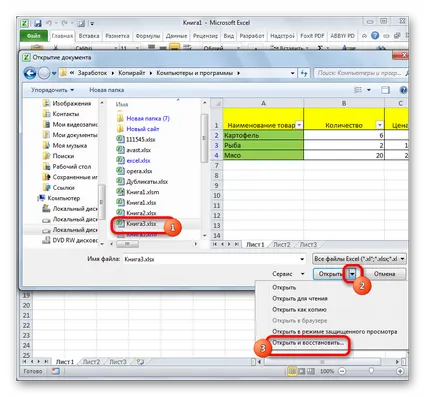Click the Лист2 tab in preview pane

coord(282,245)
